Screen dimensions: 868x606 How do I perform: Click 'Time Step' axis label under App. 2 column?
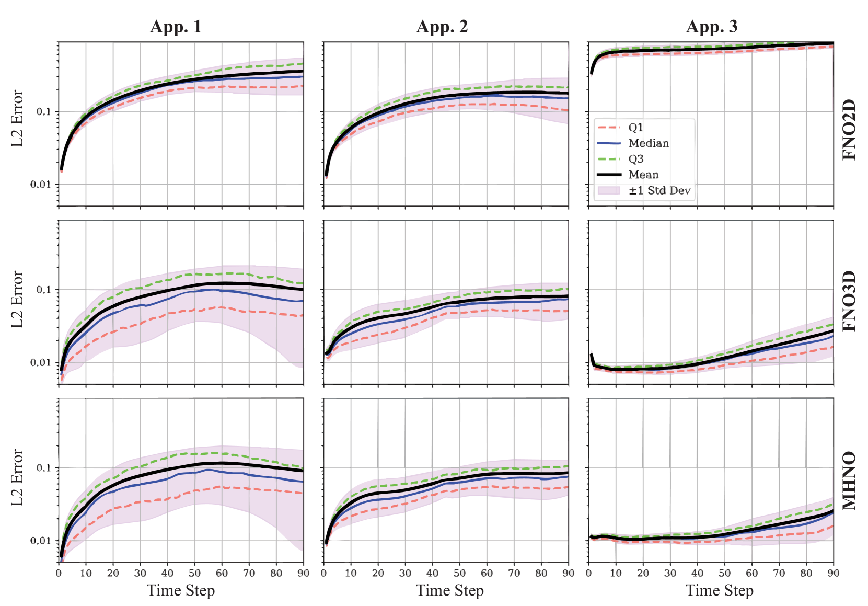pyautogui.click(x=450, y=591)
